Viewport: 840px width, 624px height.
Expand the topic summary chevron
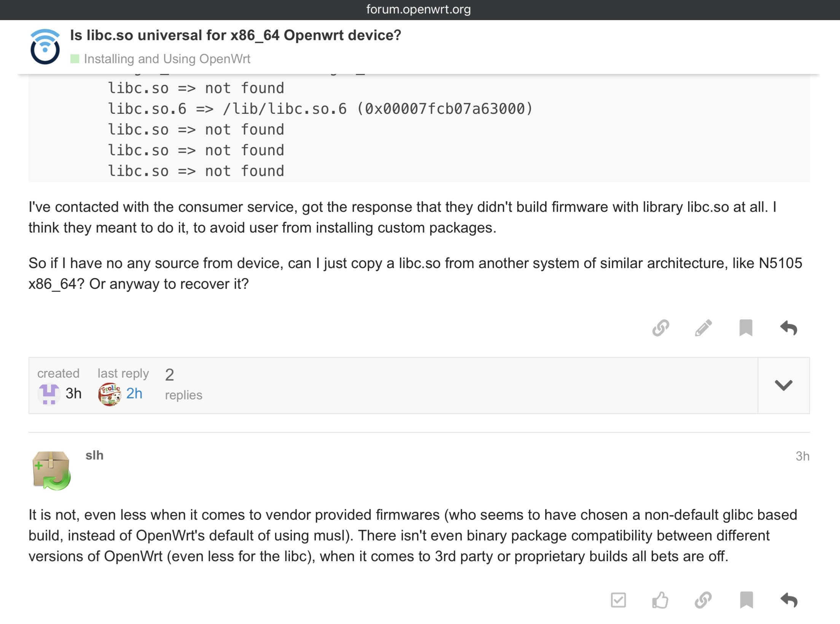783,385
